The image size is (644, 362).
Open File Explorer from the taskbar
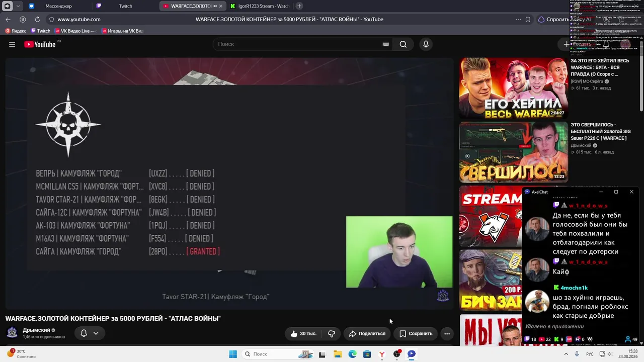(x=337, y=354)
